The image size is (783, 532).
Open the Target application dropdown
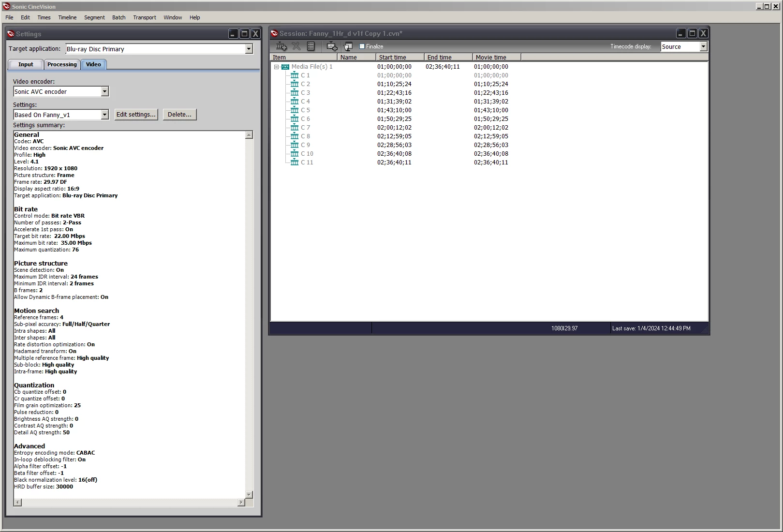(249, 49)
